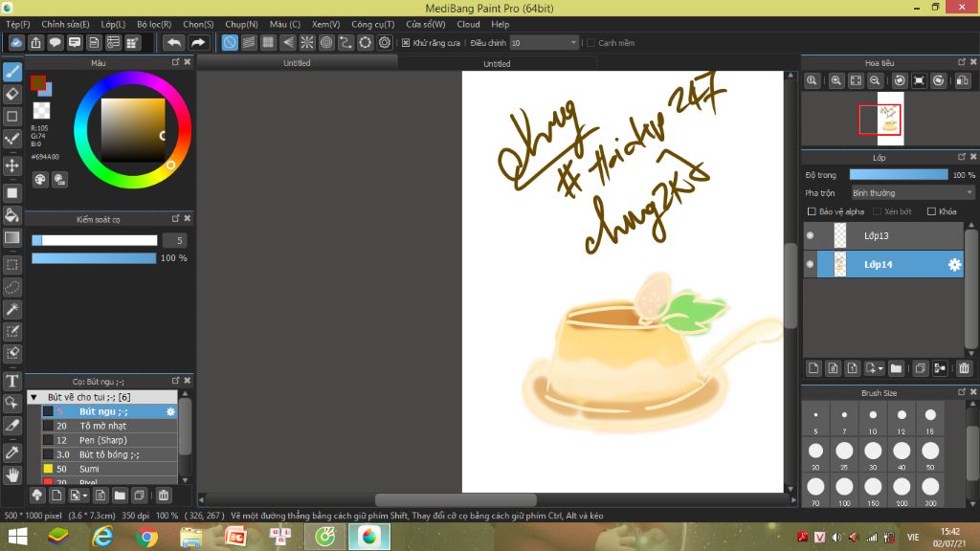Select the Move tool
This screenshot has height=551, width=980.
[12, 165]
